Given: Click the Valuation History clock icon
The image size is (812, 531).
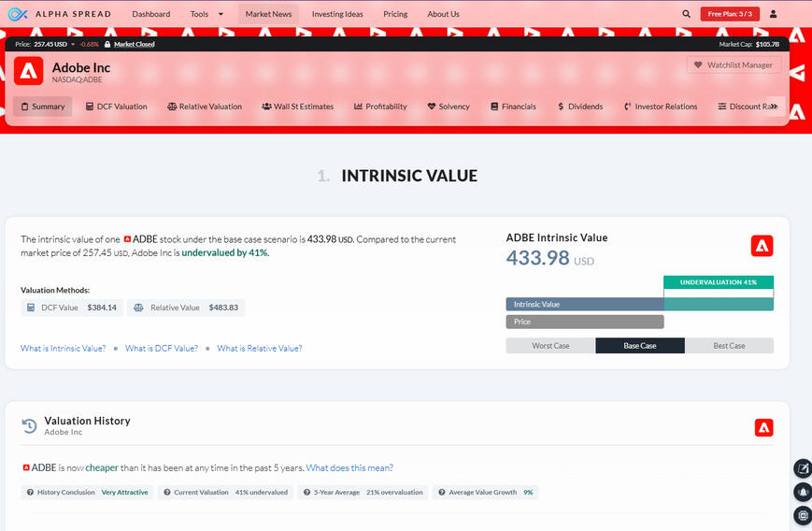Looking at the screenshot, I should pyautogui.click(x=30, y=426).
